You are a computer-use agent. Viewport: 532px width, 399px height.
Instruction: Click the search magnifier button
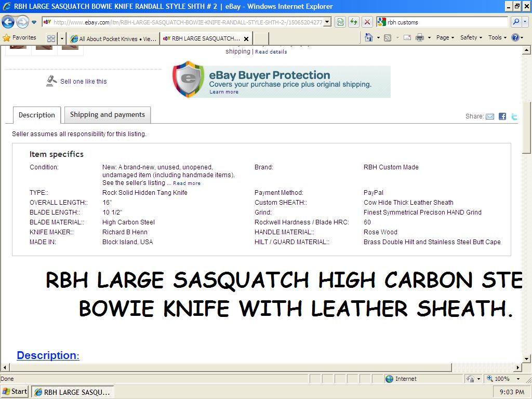tap(516, 22)
